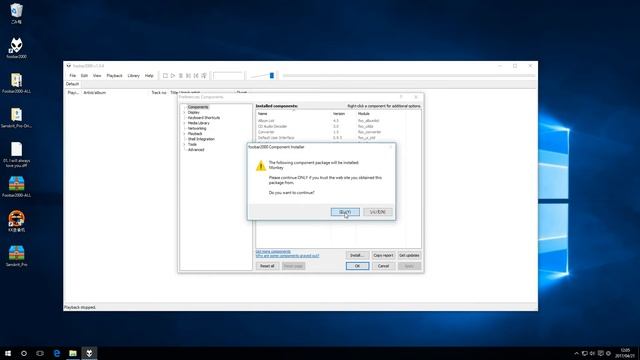Viewport: 640px width, 360px height.
Task: Select Advanced in Preferences tree
Action: click(196, 150)
